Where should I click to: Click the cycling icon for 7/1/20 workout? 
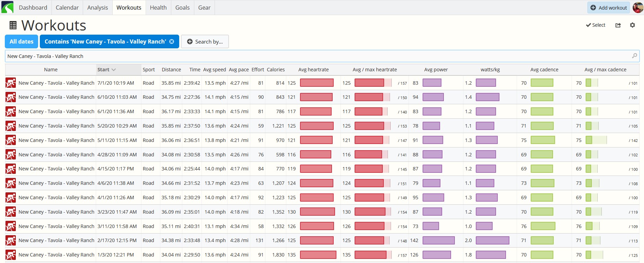11,83
